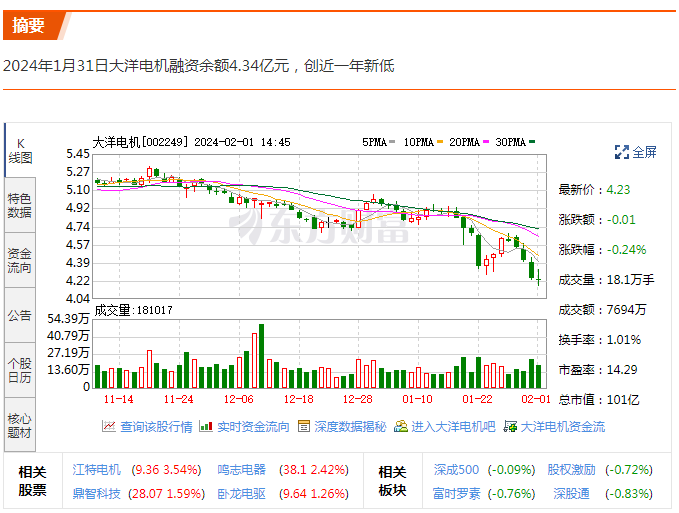The width and height of the screenshot is (679, 513).
Task: Click the chart title 大洋电机[002249]
Action: 141,142
